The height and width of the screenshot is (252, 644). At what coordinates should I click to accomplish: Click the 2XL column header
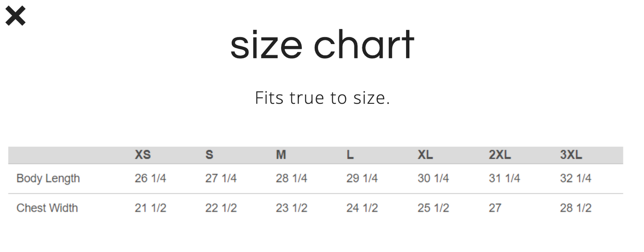point(500,155)
